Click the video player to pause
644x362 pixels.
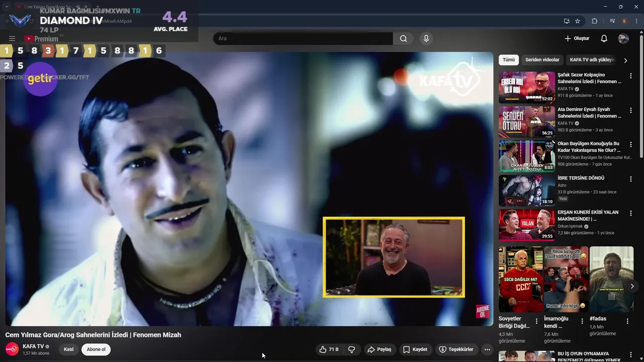[x=249, y=189]
